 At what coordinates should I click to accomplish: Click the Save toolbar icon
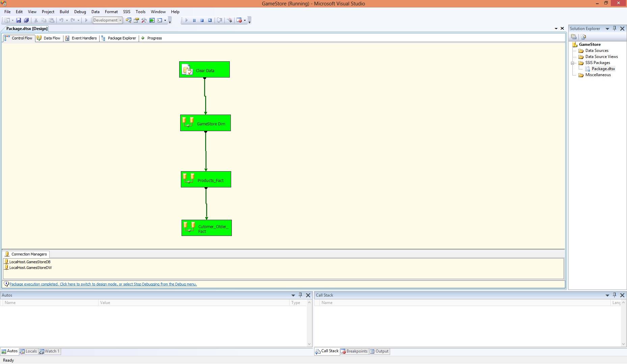(x=19, y=20)
